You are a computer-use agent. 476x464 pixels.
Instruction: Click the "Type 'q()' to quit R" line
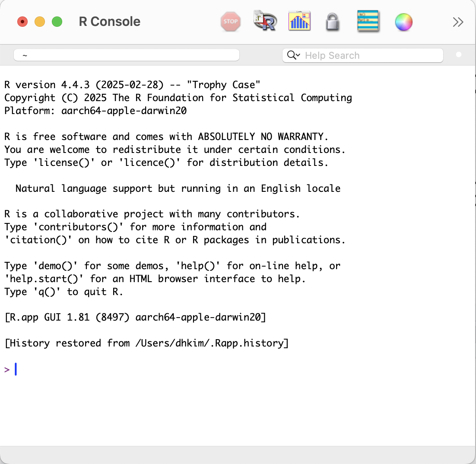[x=64, y=292]
